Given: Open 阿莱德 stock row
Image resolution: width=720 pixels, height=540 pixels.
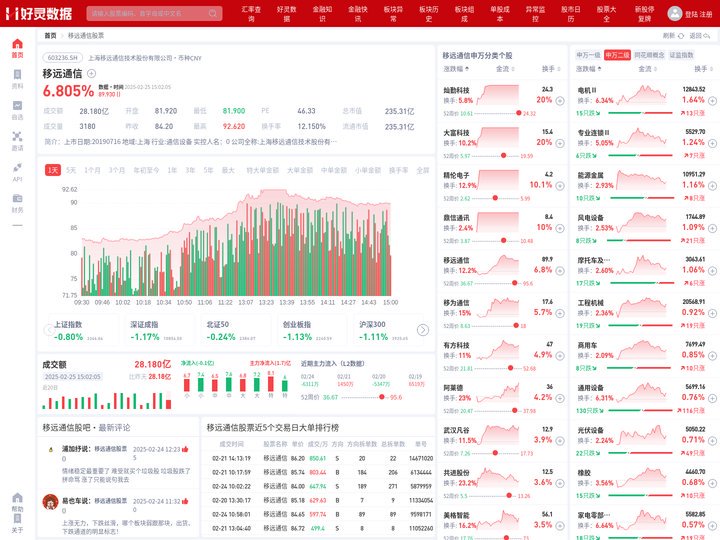Looking at the screenshot, I should [x=503, y=398].
